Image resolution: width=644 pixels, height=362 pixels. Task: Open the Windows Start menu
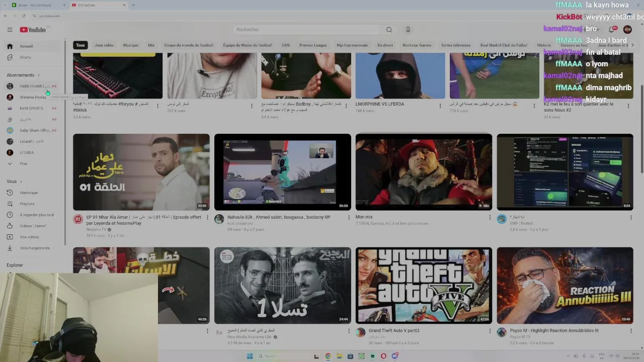tap(250, 356)
